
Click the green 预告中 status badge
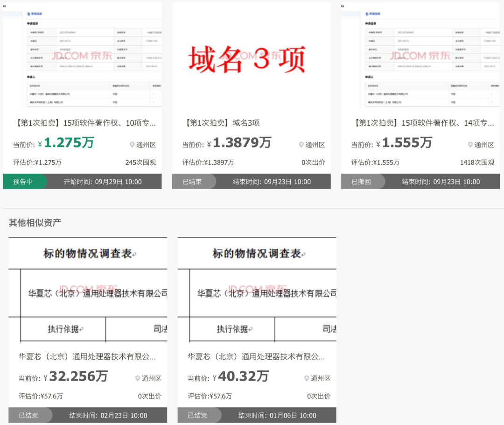23,182
